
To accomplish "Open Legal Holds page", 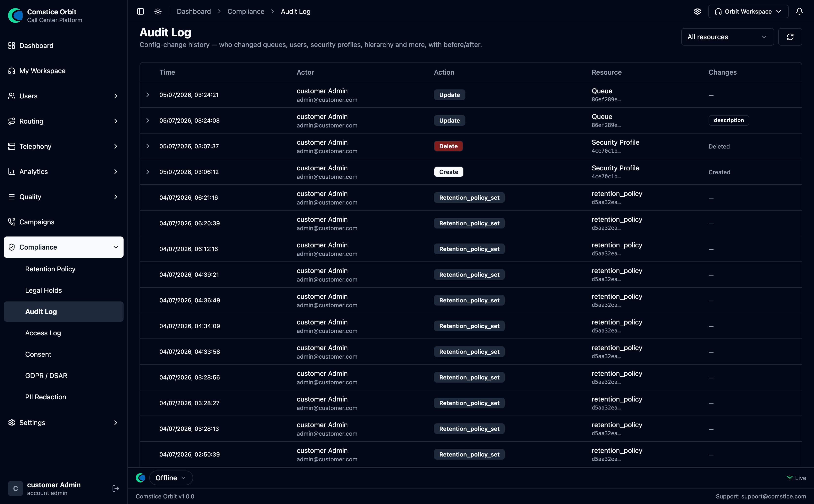I will [x=44, y=290].
